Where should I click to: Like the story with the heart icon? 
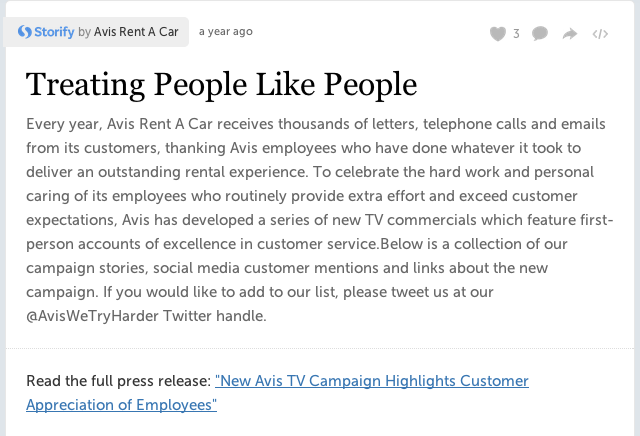pyautogui.click(x=498, y=33)
